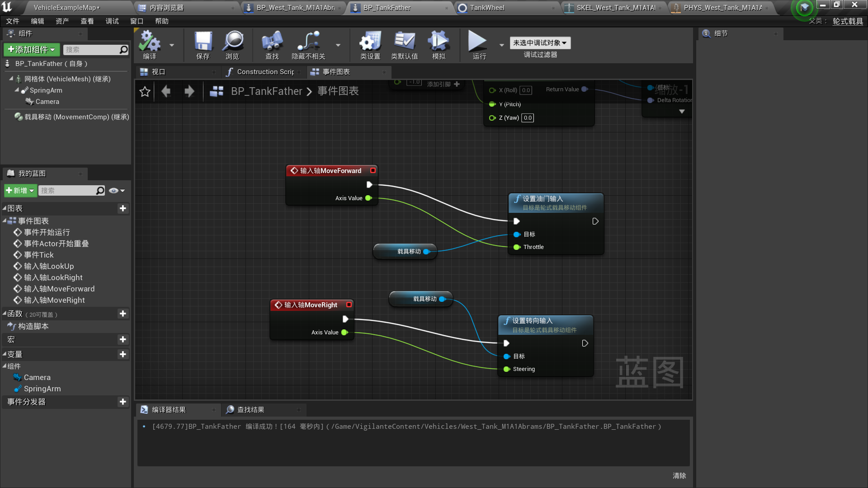Image resolution: width=868 pixels, height=488 pixels.
Task: Open the Add Component (添加组件) dropdown
Action: point(31,50)
